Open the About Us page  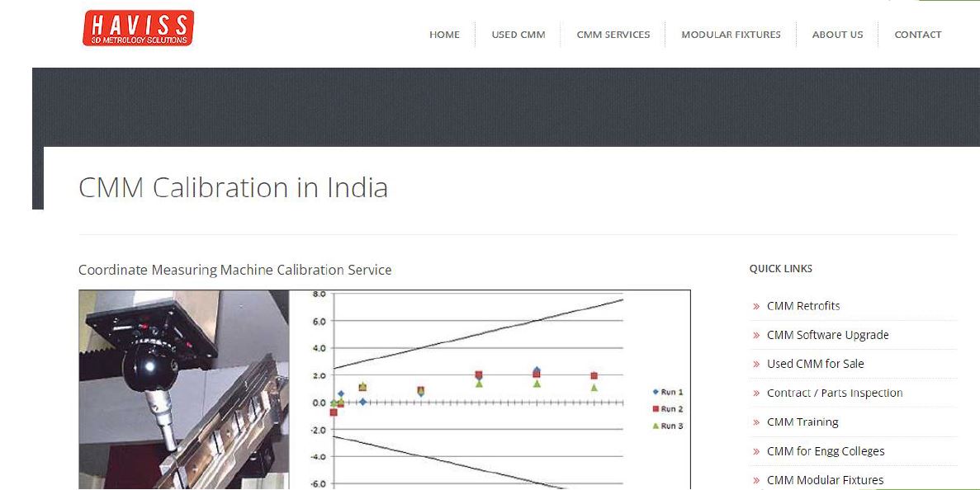coord(837,35)
